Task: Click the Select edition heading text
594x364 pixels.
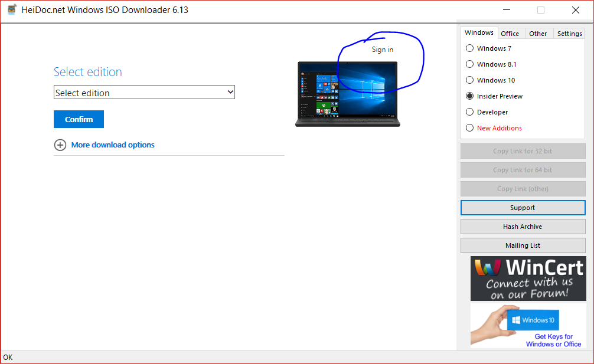Action: point(88,72)
